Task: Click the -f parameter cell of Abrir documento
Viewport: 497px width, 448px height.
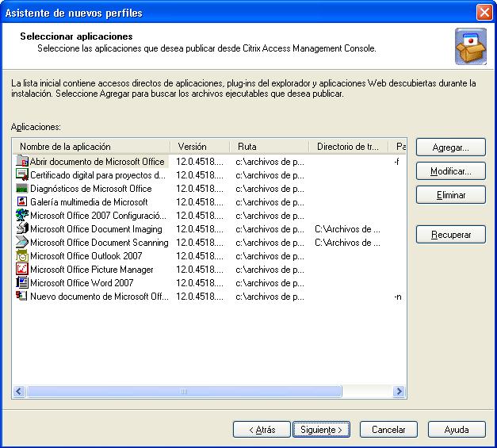Action: [x=397, y=162]
